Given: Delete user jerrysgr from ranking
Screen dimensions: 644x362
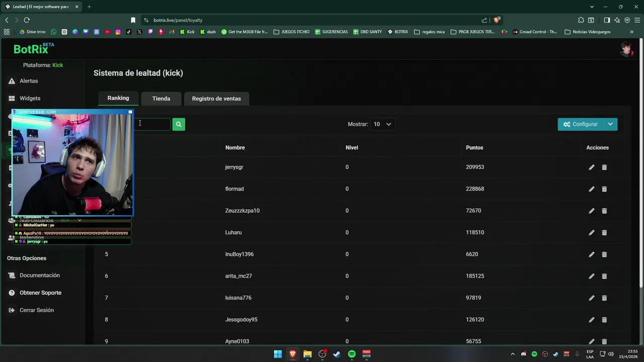Looking at the screenshot, I should (604, 167).
